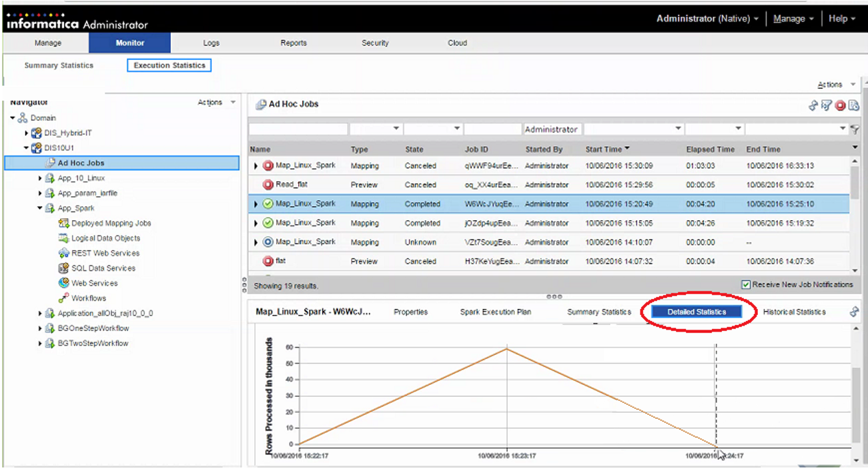Open the Spark Execution Plan tab
The width and height of the screenshot is (868, 469).
(495, 312)
